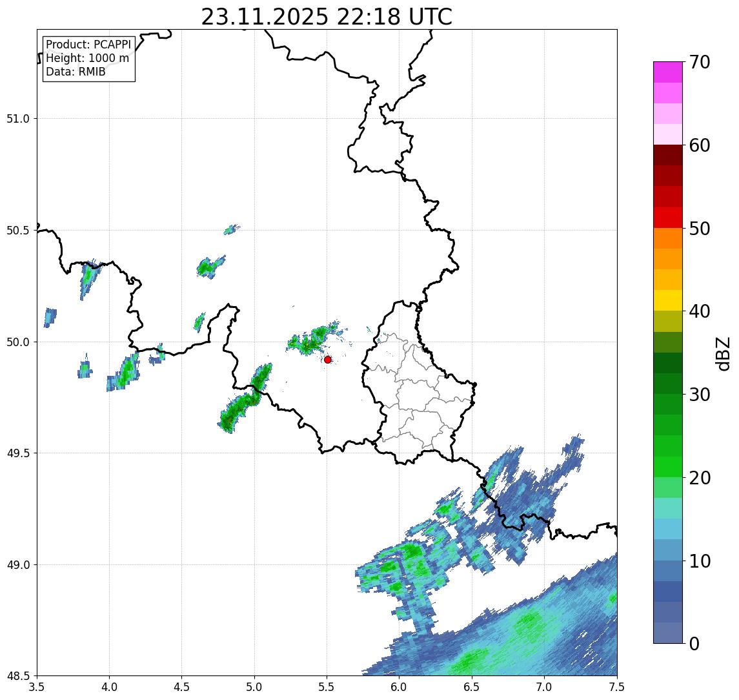Click the dBZ colorbar axis label

[x=723, y=354]
